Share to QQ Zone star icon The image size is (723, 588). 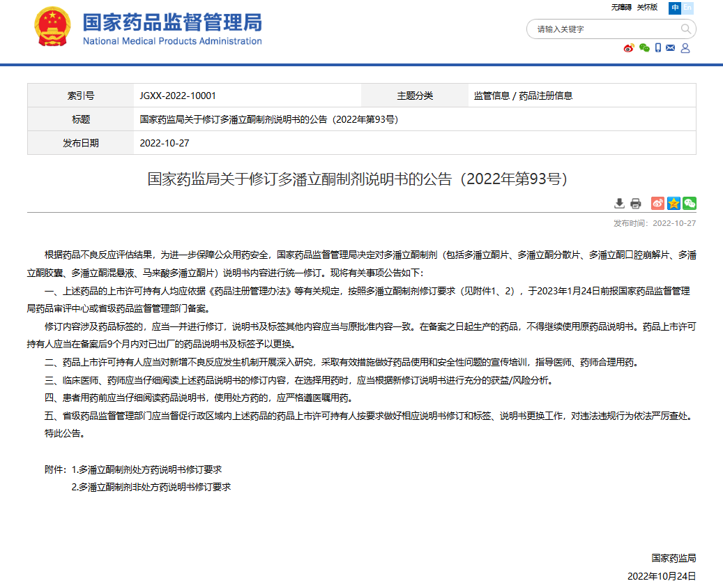point(673,204)
